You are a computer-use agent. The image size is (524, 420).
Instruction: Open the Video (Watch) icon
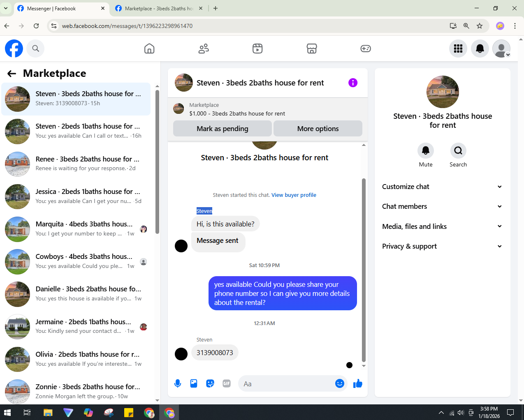(257, 48)
